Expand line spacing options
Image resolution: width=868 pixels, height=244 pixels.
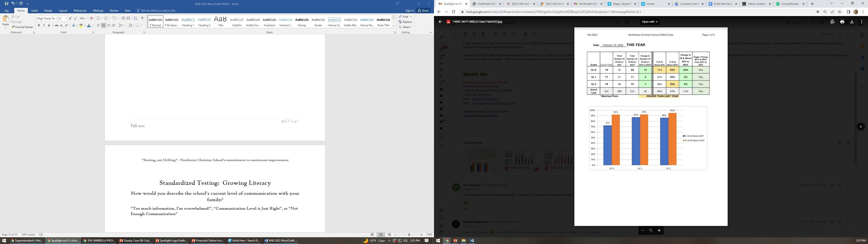point(122,25)
